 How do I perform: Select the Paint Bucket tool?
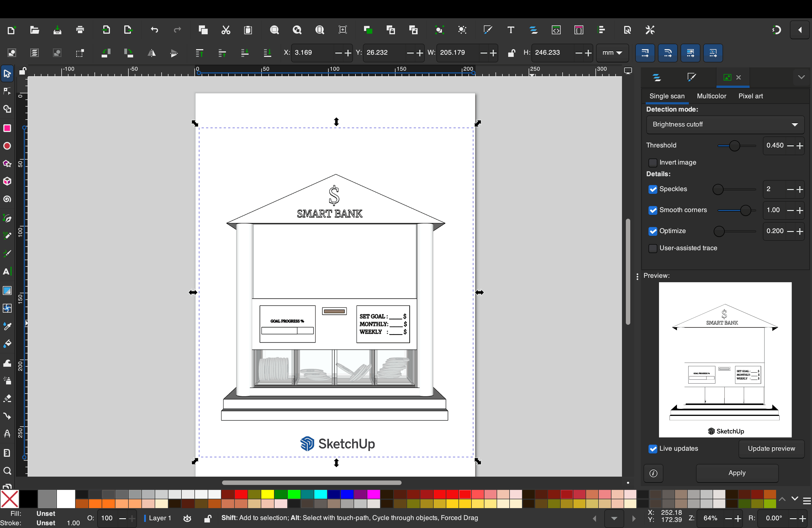click(7, 344)
